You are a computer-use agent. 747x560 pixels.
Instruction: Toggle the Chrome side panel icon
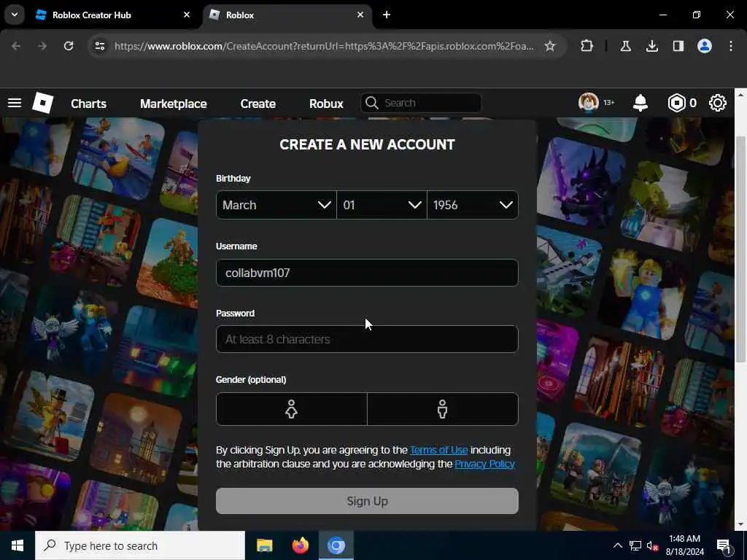pyautogui.click(x=678, y=46)
